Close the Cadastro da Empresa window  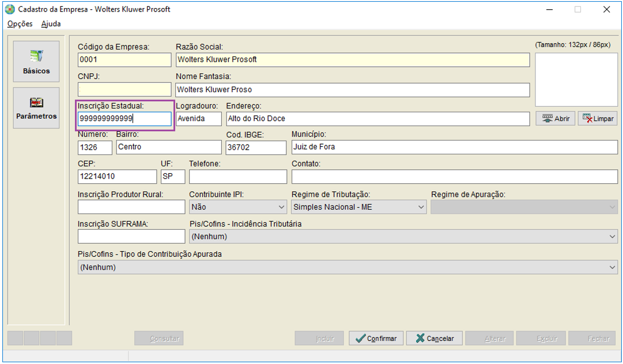click(x=606, y=10)
